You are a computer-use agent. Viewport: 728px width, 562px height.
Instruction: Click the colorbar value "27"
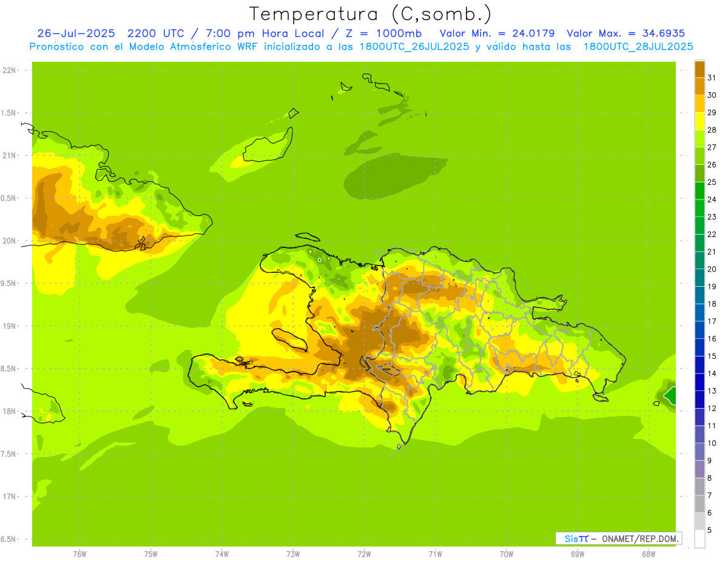712,147
